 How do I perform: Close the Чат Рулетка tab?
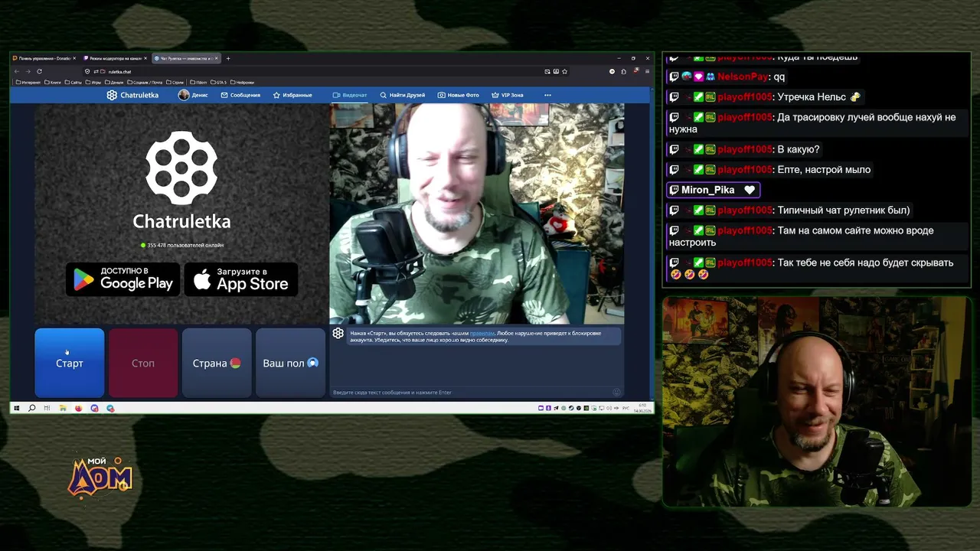click(217, 58)
